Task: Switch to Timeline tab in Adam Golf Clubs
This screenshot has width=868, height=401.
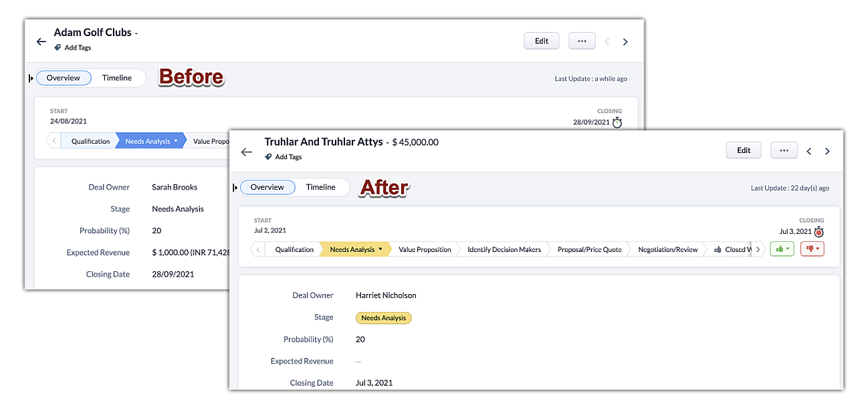Action: click(117, 78)
